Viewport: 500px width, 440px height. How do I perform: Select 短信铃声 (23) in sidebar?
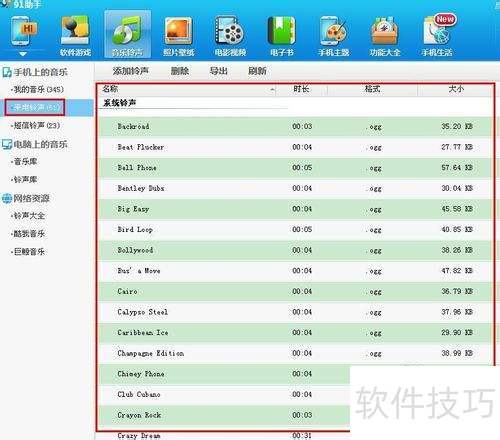pyautogui.click(x=35, y=125)
